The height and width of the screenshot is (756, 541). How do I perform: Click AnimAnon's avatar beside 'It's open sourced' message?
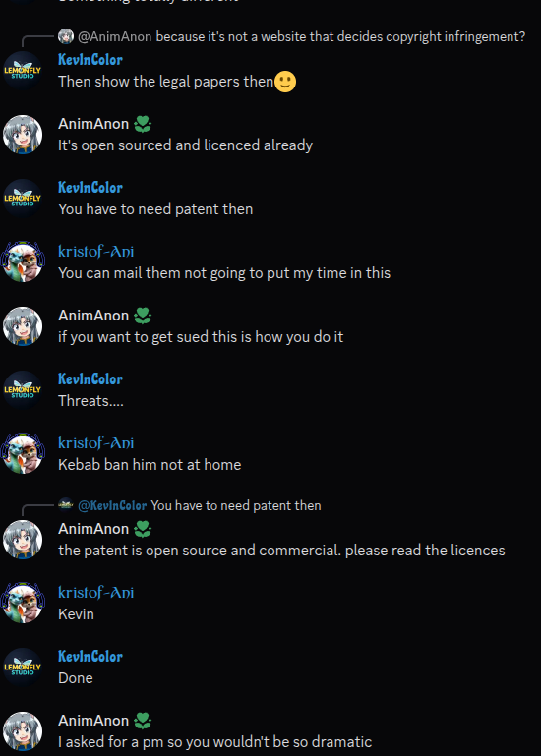[23, 135]
